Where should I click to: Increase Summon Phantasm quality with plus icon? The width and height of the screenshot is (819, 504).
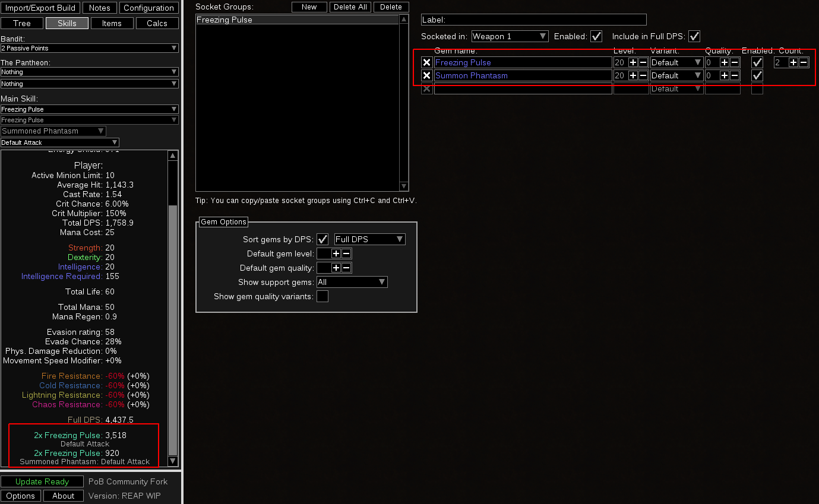pos(723,75)
